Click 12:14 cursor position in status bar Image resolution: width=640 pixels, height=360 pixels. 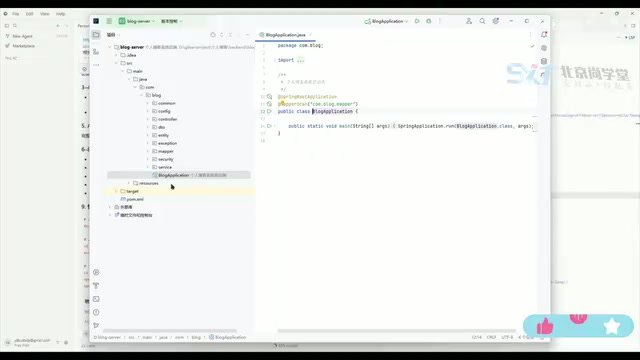[476, 338]
